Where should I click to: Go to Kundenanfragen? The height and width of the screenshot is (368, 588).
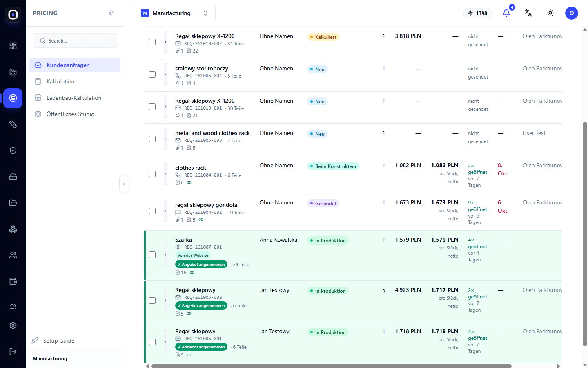click(75, 65)
